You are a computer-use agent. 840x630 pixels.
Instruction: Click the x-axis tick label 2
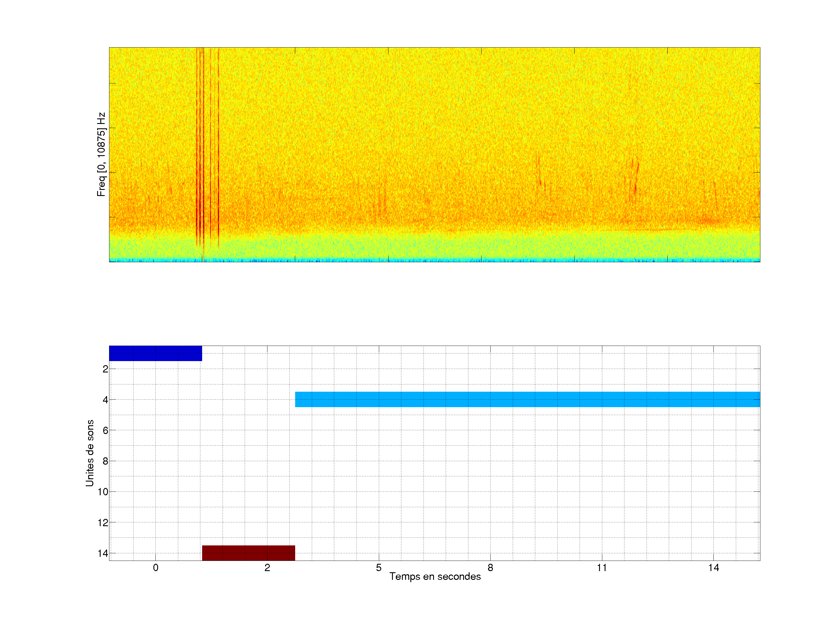pyautogui.click(x=267, y=568)
